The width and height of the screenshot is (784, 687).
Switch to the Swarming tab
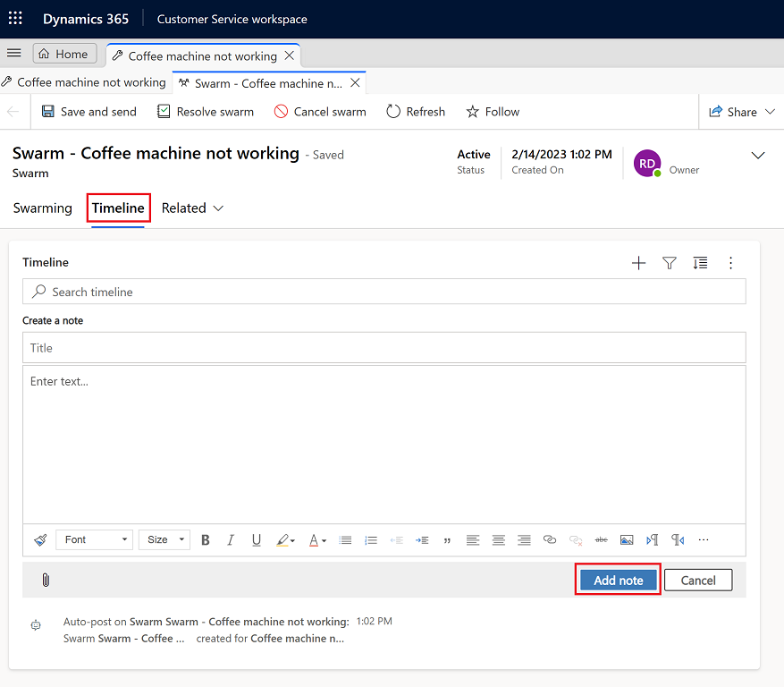(42, 208)
